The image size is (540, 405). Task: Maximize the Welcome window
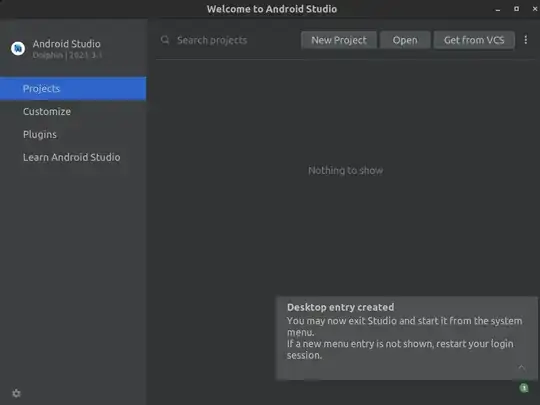516,9
